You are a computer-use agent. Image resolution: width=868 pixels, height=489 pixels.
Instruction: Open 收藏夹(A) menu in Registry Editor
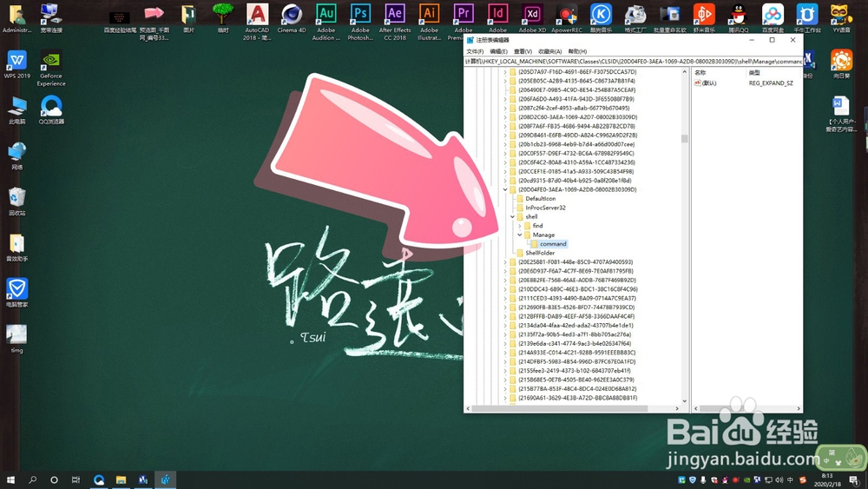[550, 51]
